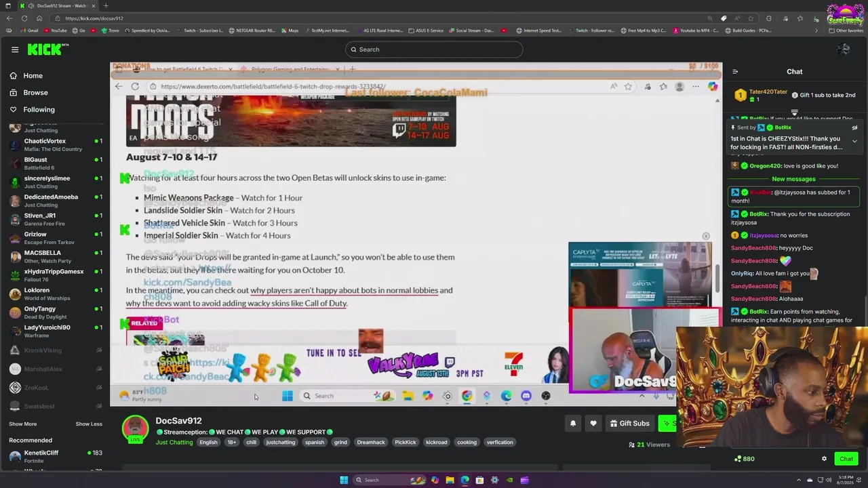
Task: Select the English tag
Action: click(208, 443)
